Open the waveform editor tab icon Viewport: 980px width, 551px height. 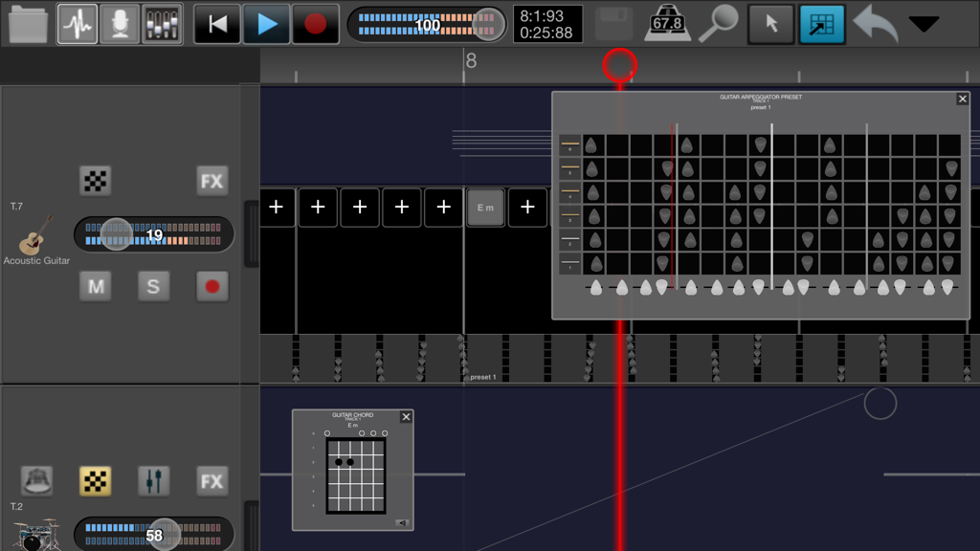[x=77, y=23]
